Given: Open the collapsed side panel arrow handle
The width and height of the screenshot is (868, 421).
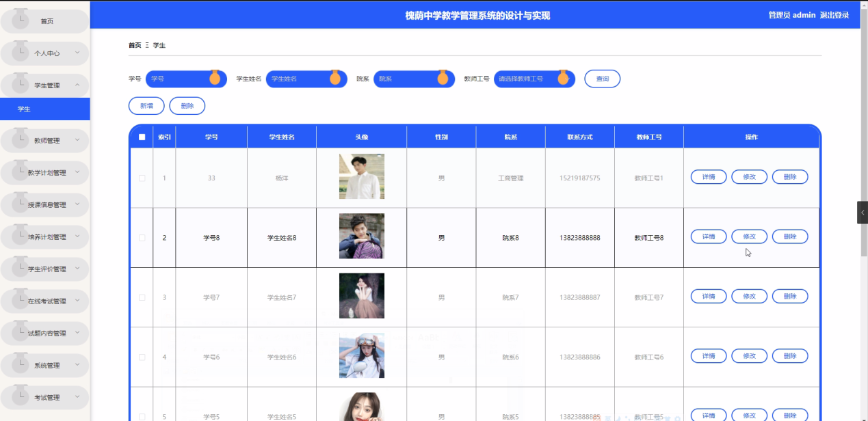Looking at the screenshot, I should pyautogui.click(x=863, y=213).
